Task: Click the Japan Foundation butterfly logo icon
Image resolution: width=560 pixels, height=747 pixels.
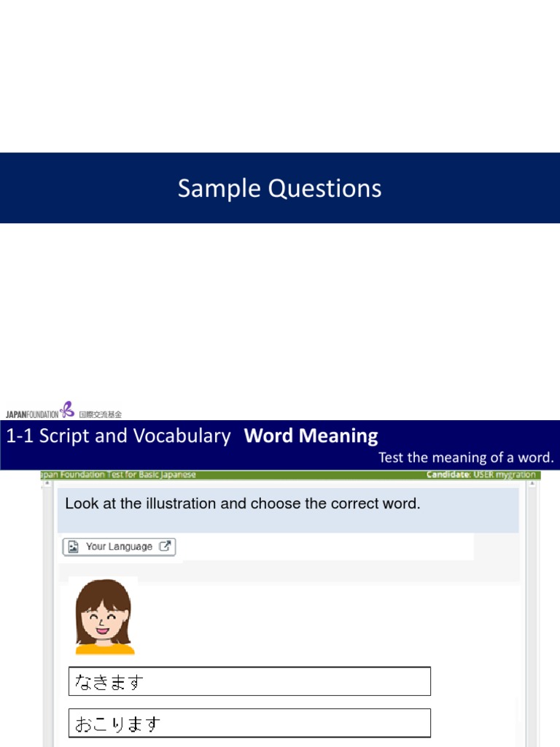Action: 67,409
